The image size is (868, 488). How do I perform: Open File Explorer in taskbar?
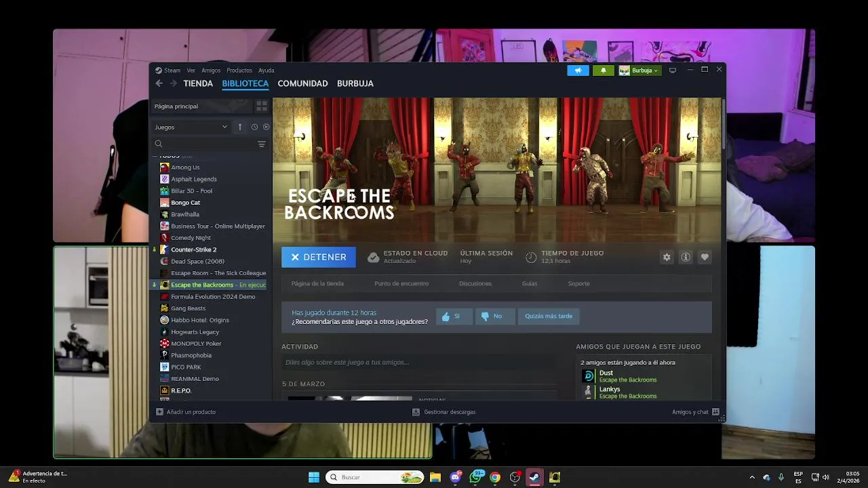(435, 477)
